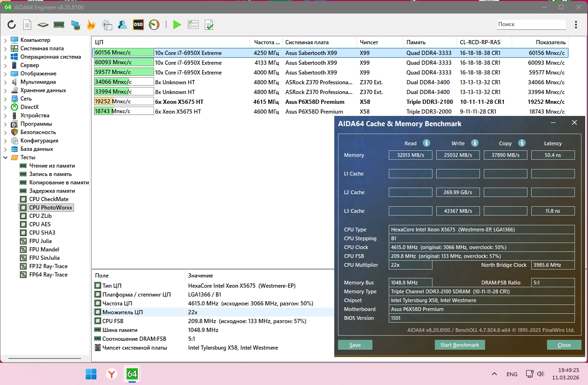Show hidden tray icons chevron

pyautogui.click(x=494, y=374)
